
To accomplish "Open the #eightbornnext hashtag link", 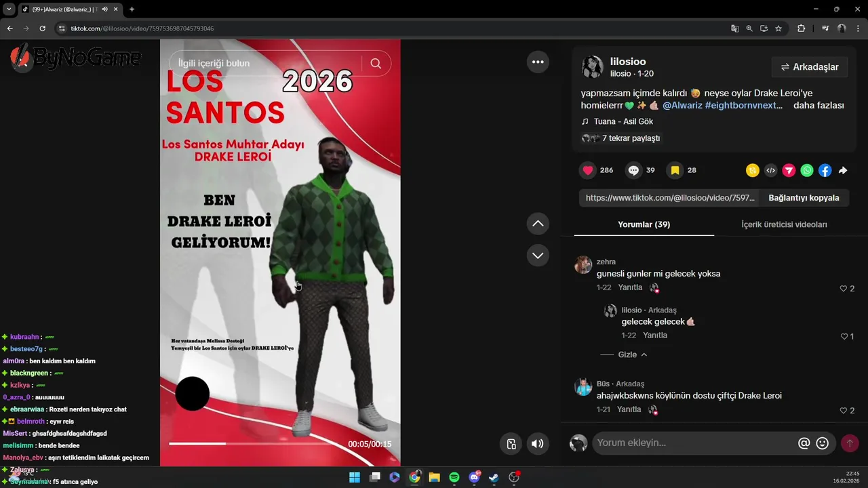I will pyautogui.click(x=743, y=106).
